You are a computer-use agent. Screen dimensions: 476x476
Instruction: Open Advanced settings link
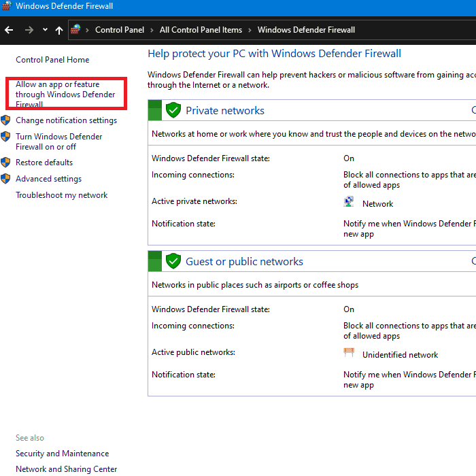tap(48, 179)
